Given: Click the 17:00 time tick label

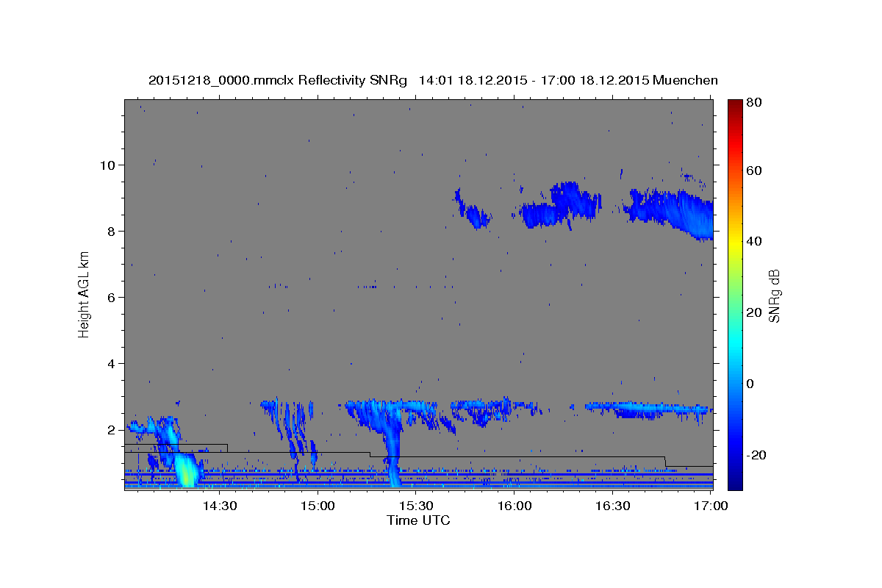Looking at the screenshot, I should pos(711,506).
